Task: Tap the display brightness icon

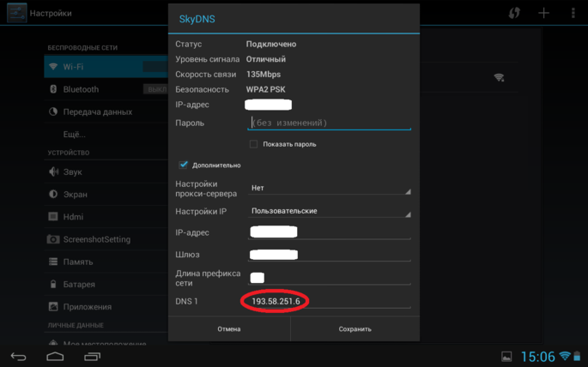Action: [53, 194]
